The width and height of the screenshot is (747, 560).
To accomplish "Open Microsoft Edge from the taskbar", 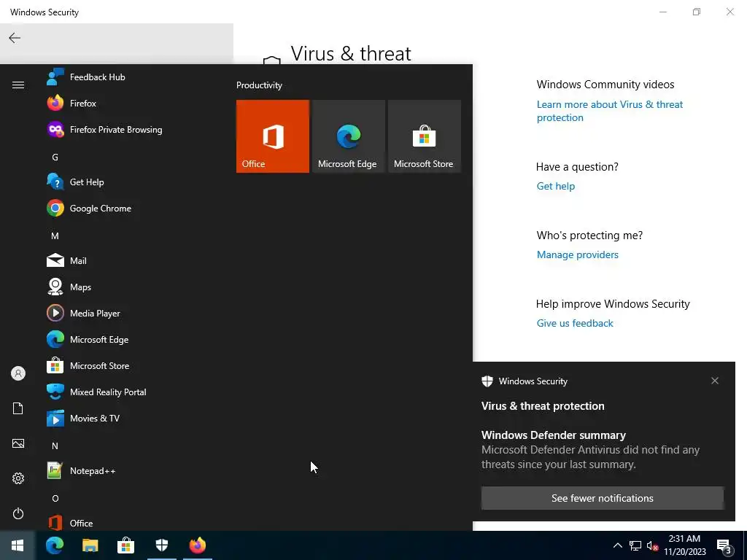I will pos(55,545).
